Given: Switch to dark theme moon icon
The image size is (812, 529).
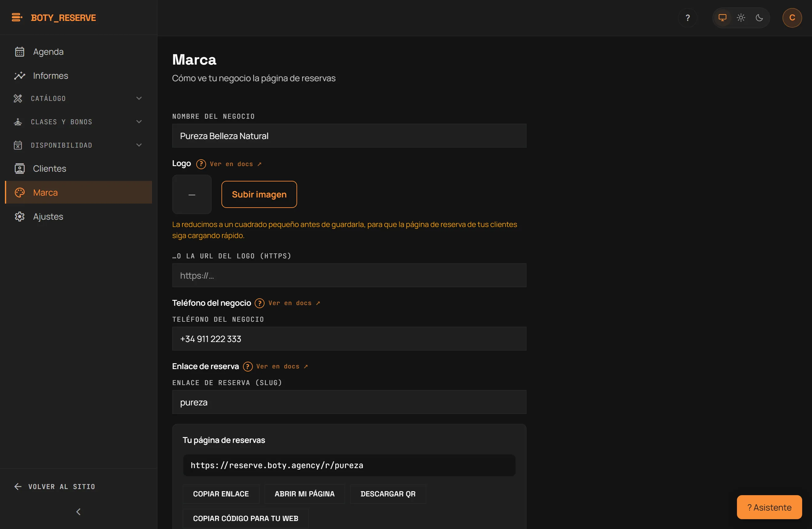Looking at the screenshot, I should tap(759, 18).
